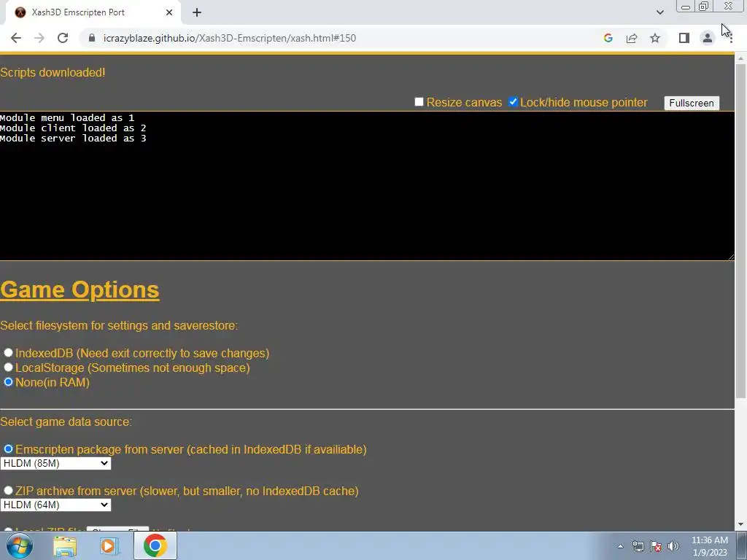Select Emscripten package from server source

click(x=8, y=449)
